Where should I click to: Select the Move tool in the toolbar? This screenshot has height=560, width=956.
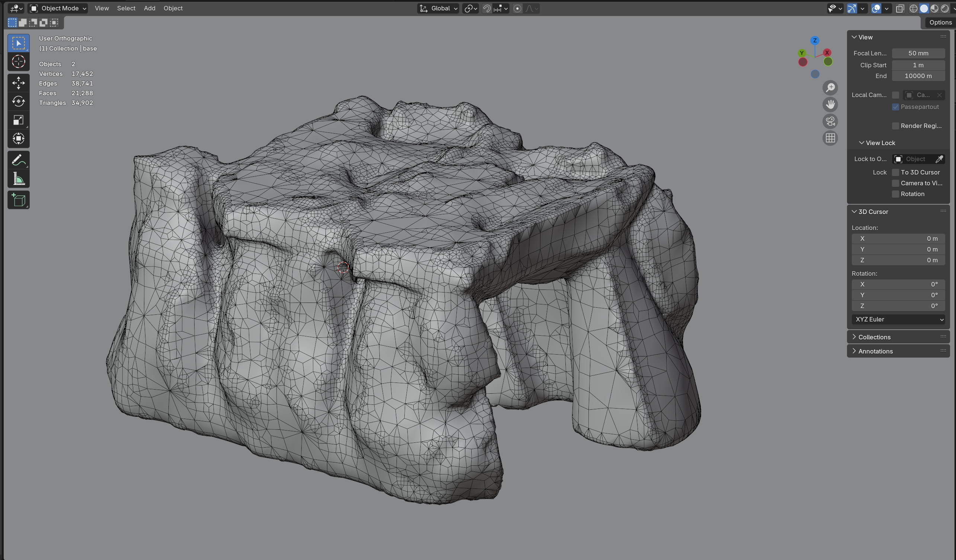click(x=19, y=83)
